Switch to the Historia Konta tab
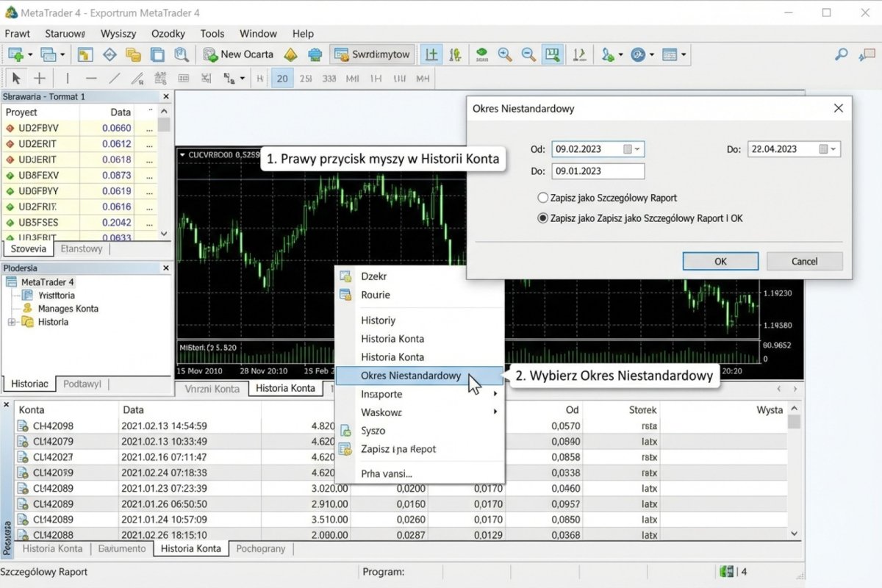The height and width of the screenshot is (588, 882). tap(285, 388)
